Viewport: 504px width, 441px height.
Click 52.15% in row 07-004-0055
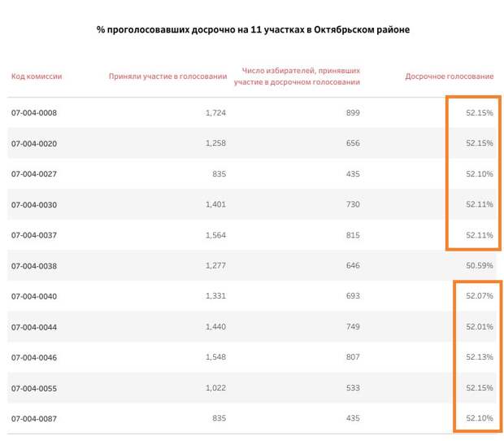click(x=480, y=388)
